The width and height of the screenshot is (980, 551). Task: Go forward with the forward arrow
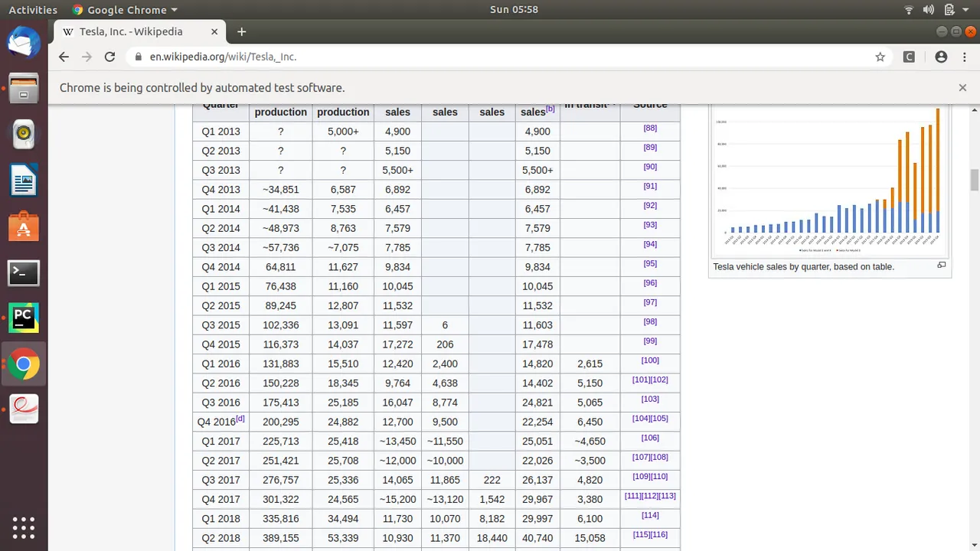(x=87, y=57)
